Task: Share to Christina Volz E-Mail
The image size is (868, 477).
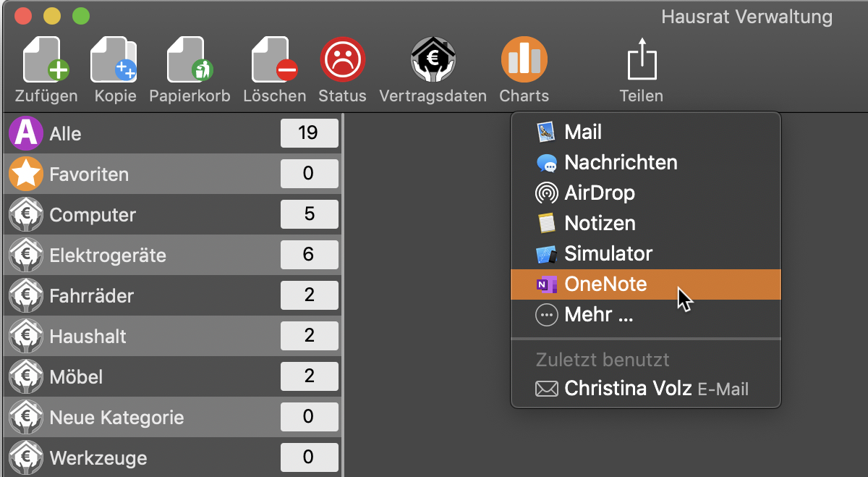Action: pyautogui.click(x=646, y=389)
